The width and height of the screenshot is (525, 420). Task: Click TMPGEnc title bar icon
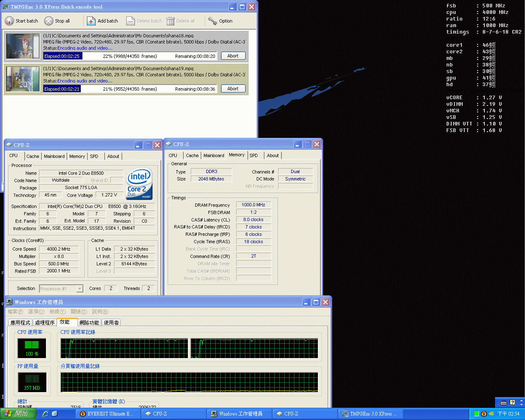(6, 7)
